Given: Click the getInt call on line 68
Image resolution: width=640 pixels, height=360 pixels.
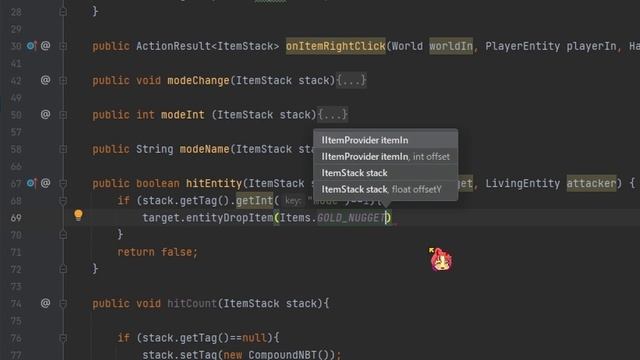Looking at the screenshot, I should point(254,200).
